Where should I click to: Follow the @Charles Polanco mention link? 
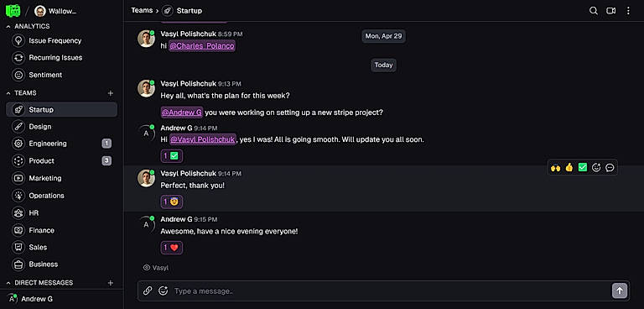pos(201,45)
